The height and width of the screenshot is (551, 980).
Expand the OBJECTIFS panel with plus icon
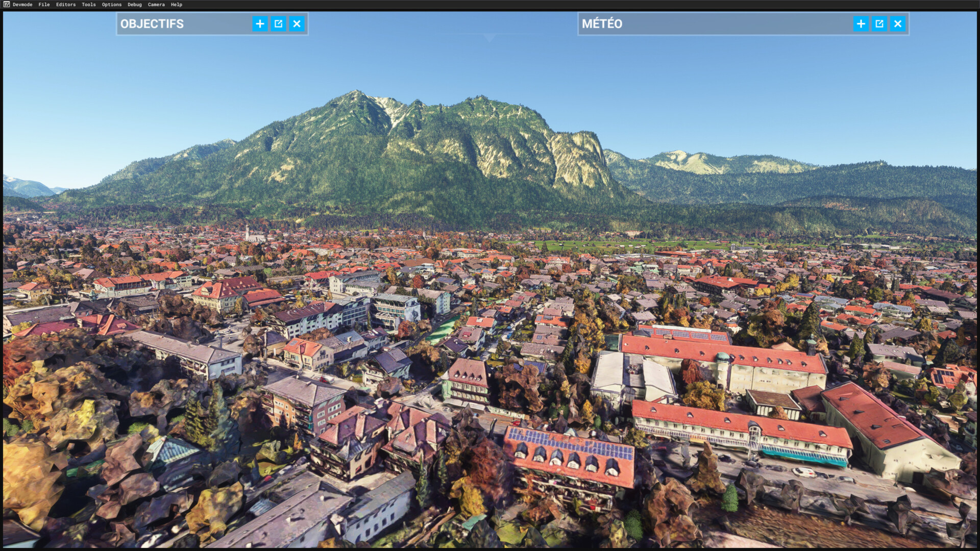[x=260, y=24]
